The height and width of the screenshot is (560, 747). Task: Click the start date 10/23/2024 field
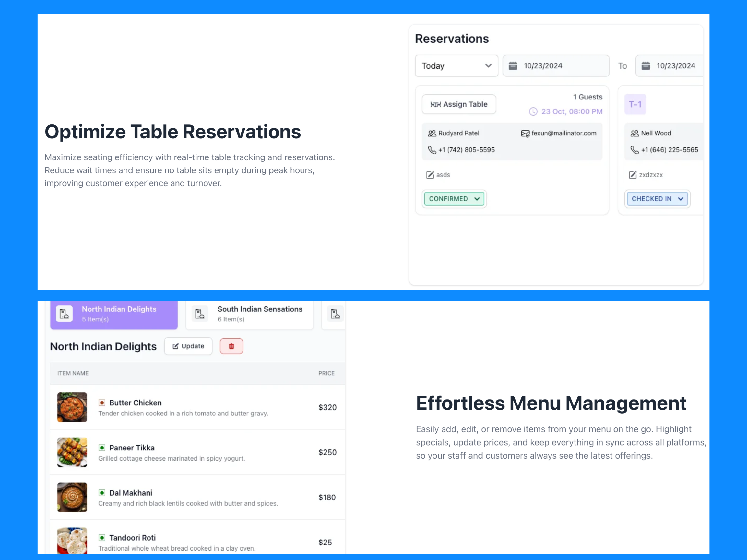556,66
